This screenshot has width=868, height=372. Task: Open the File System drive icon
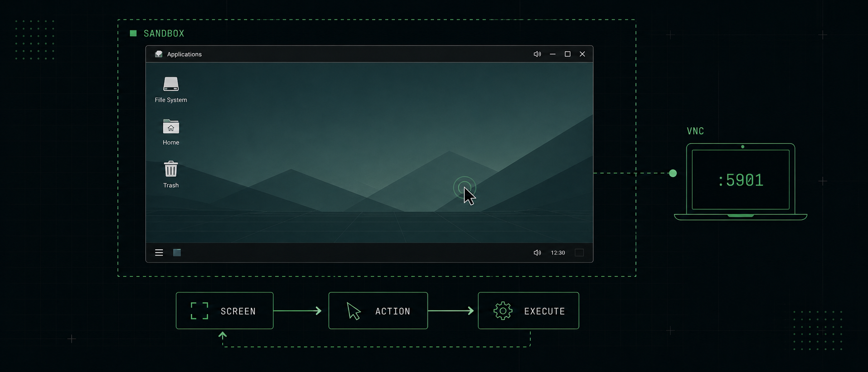[x=171, y=84]
